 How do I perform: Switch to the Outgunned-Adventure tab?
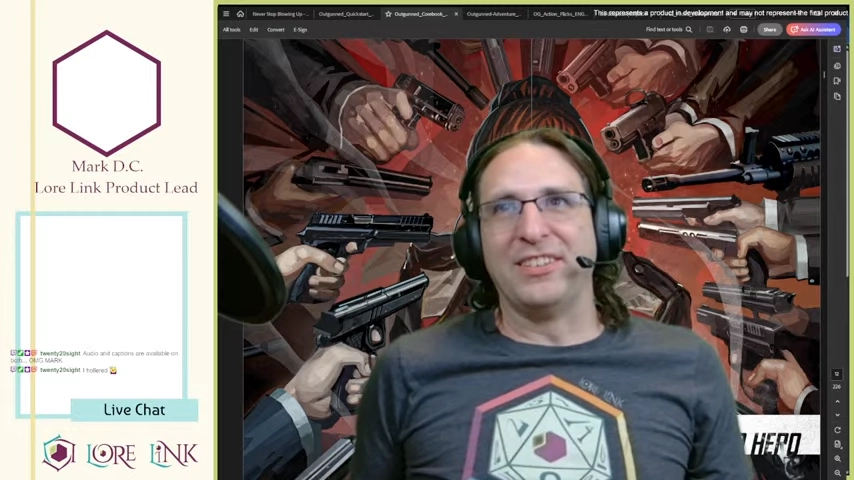click(493, 14)
